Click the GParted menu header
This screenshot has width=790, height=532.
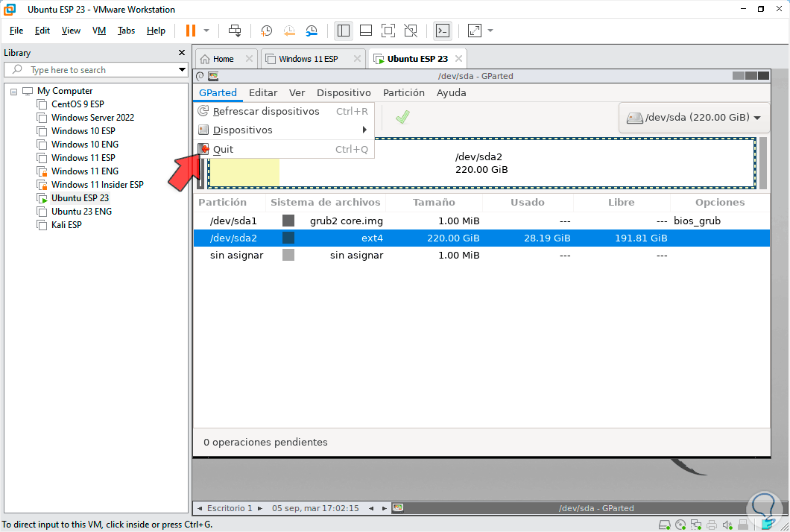218,92
